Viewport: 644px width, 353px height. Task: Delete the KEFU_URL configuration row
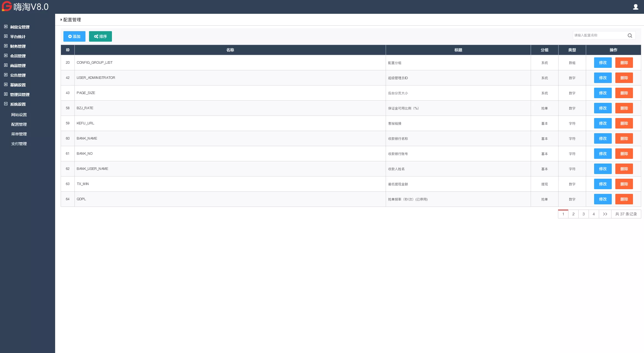coord(624,123)
